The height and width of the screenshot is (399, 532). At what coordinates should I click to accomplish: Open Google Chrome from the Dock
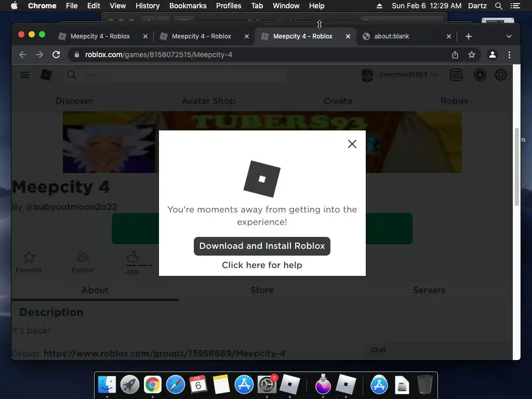[x=153, y=385]
